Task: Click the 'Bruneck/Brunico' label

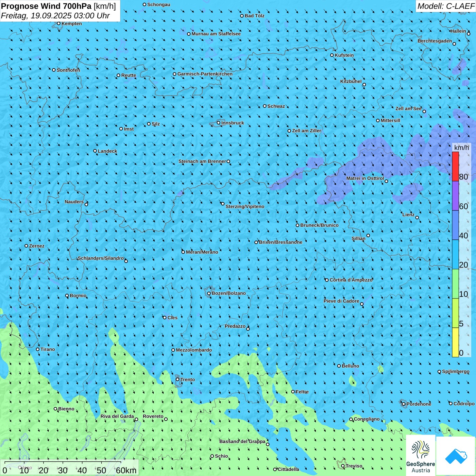Action: 320,225
